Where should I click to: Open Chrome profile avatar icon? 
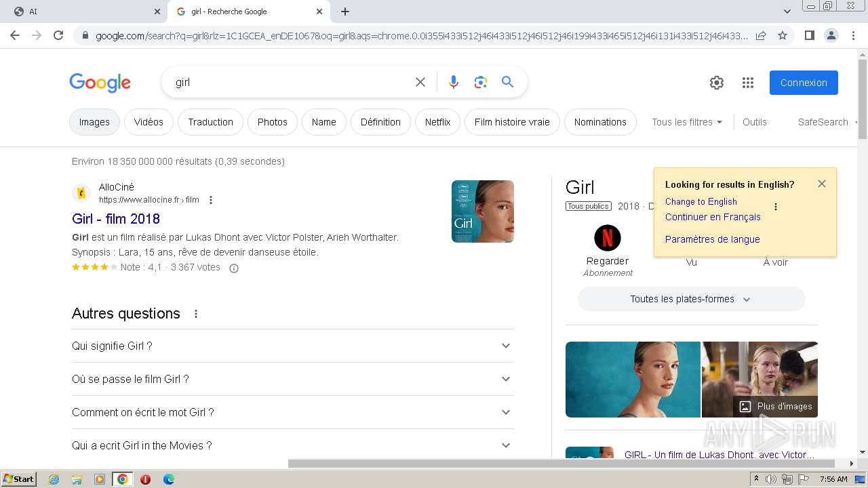[831, 35]
